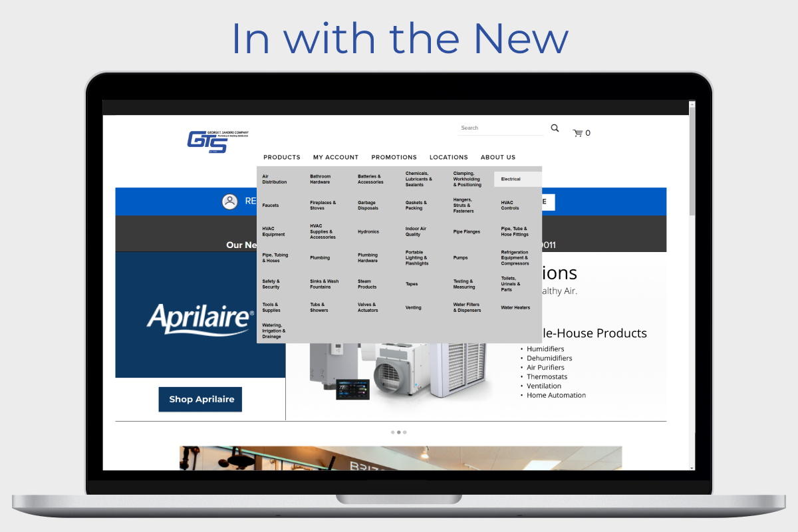This screenshot has height=532, width=798.
Task: Select Venting category
Action: coord(414,307)
